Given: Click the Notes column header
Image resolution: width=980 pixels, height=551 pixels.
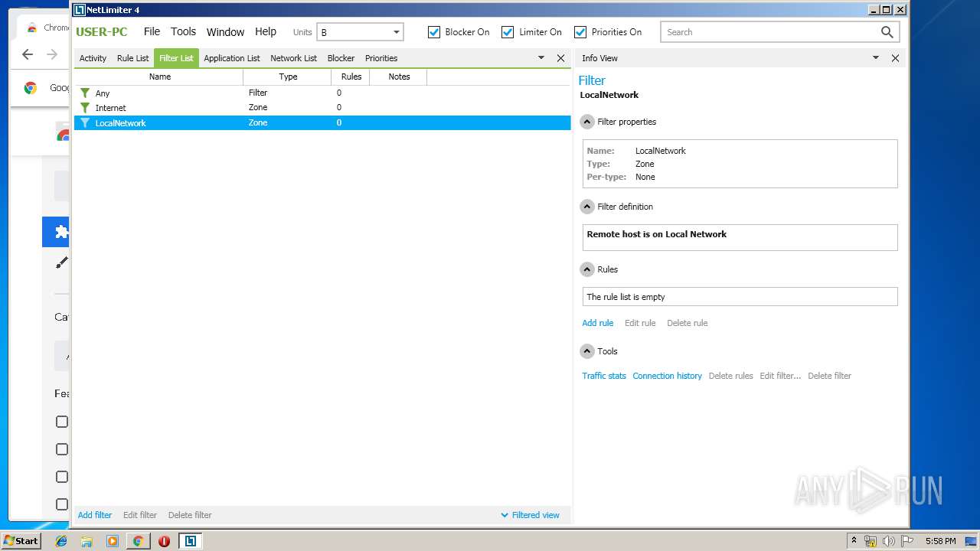Looking at the screenshot, I should (x=399, y=77).
